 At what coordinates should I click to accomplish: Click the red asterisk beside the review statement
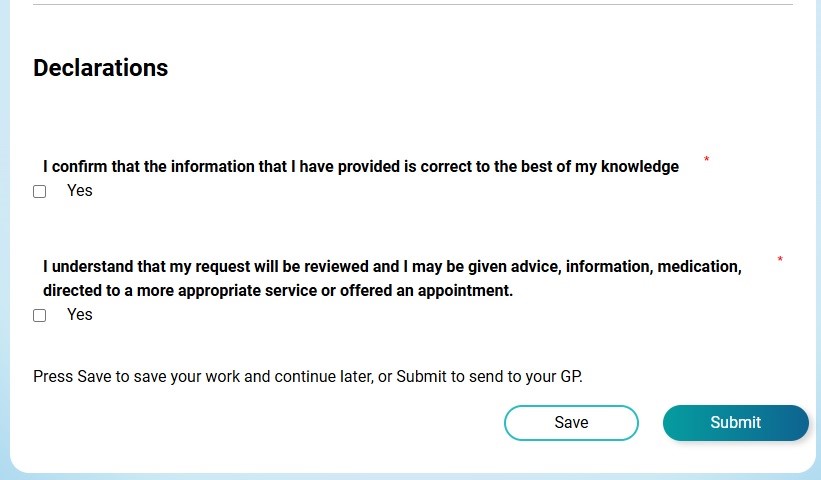tap(780, 260)
